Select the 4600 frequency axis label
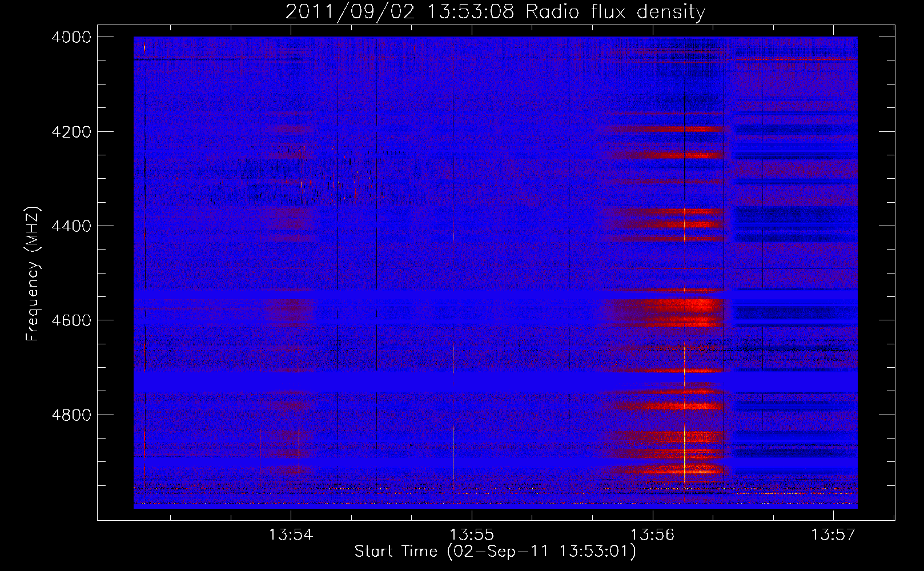The height and width of the screenshot is (571, 924). click(71, 320)
